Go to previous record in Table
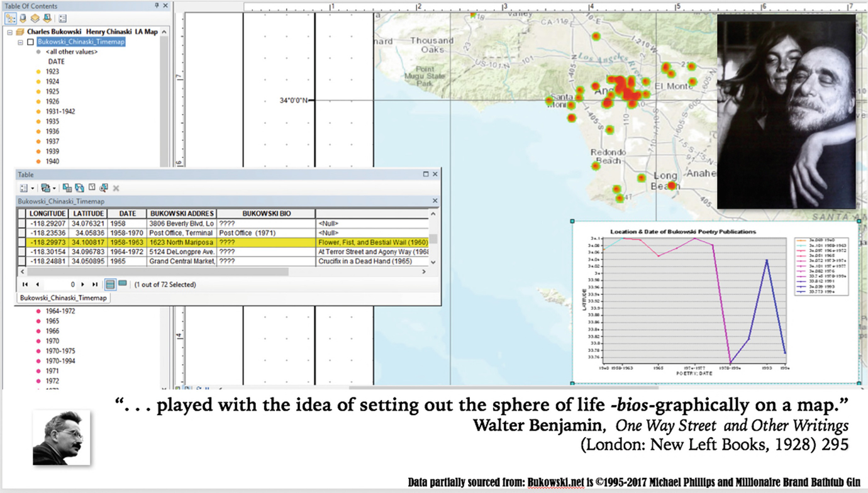The width and height of the screenshot is (868, 493). (x=38, y=284)
